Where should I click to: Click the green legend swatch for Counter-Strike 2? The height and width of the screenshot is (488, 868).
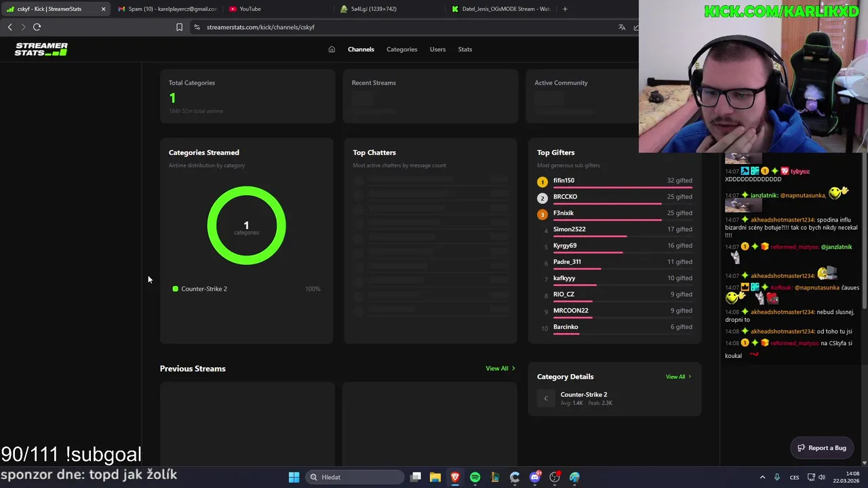(175, 289)
